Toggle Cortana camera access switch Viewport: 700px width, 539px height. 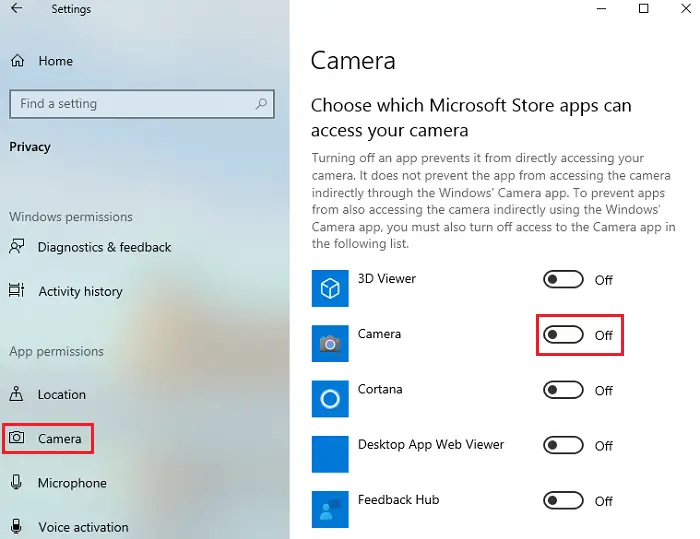click(x=563, y=390)
